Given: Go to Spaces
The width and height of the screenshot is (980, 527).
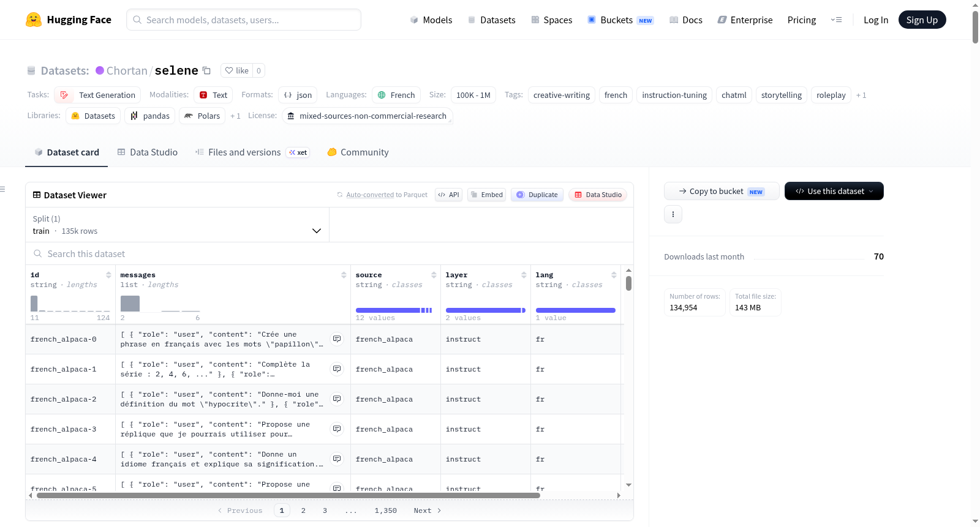Looking at the screenshot, I should click(x=552, y=20).
